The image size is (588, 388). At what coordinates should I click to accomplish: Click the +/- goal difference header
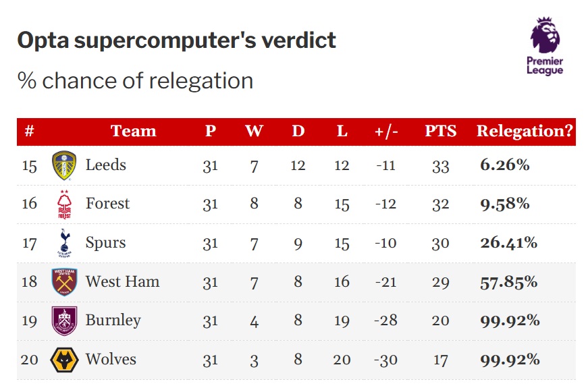click(386, 131)
